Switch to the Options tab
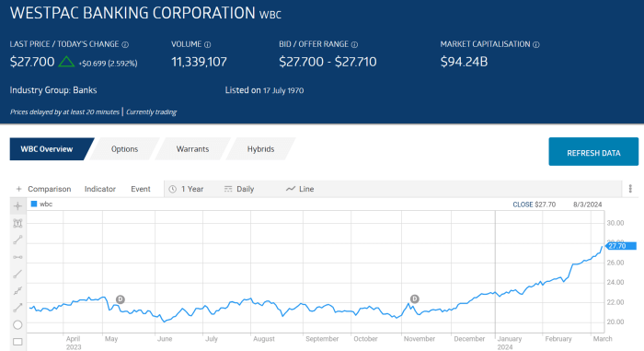This screenshot has height=351, width=644. click(124, 149)
